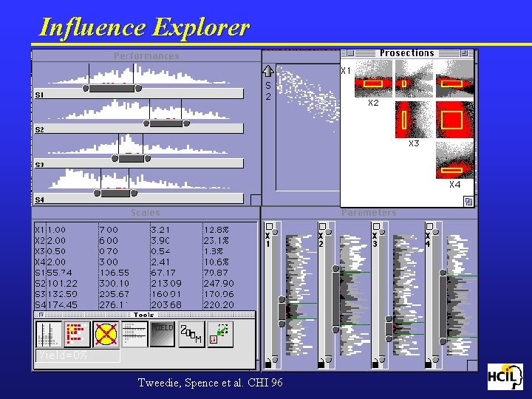
Task: Click the Prosections window zoom box
Action: [464, 53]
